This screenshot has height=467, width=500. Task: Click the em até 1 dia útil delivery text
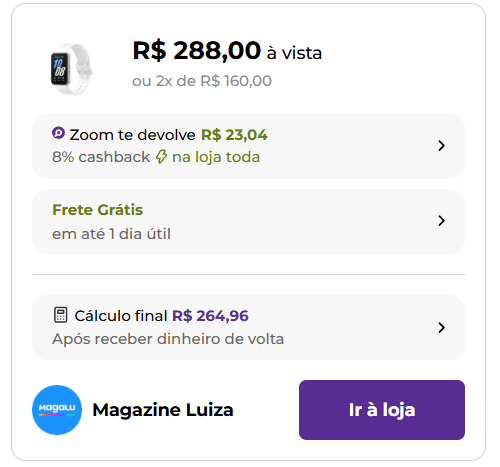(111, 234)
